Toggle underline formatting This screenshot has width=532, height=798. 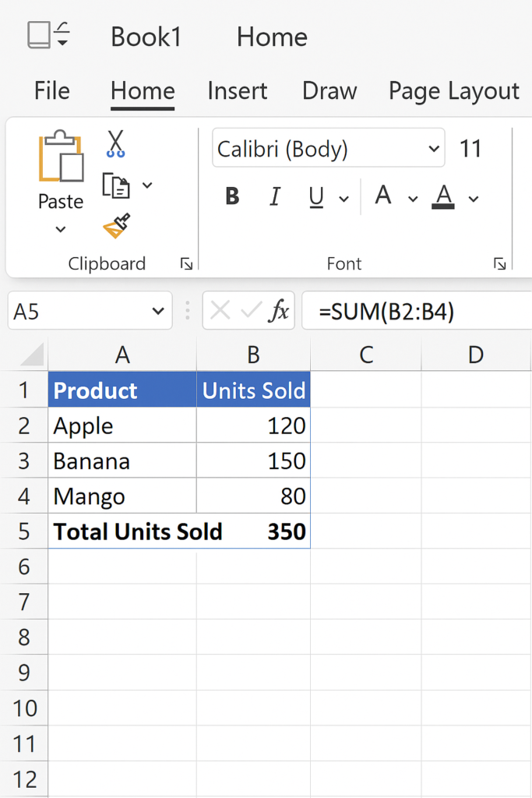click(x=316, y=197)
